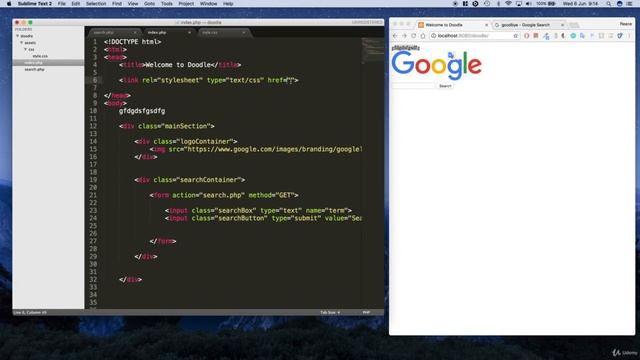Click the AirPlay display icon in menu bar

coord(518,4)
